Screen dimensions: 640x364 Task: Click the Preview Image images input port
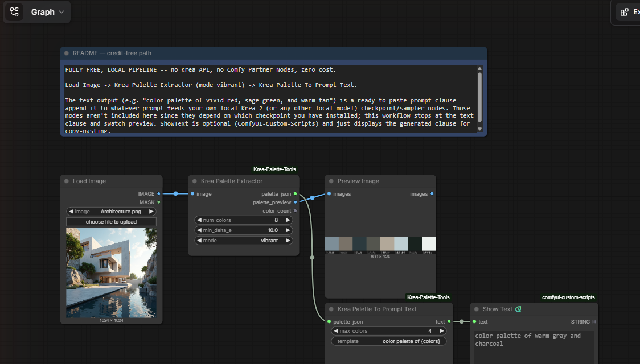coord(329,193)
